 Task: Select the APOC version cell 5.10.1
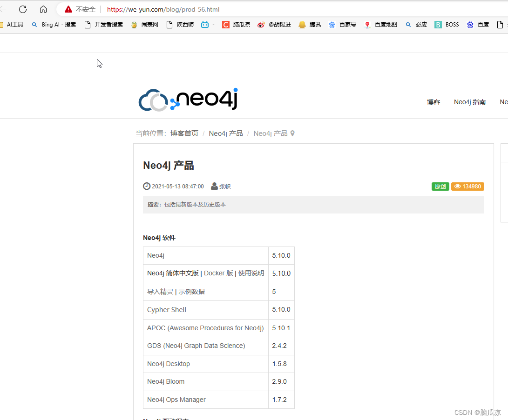[281, 328]
